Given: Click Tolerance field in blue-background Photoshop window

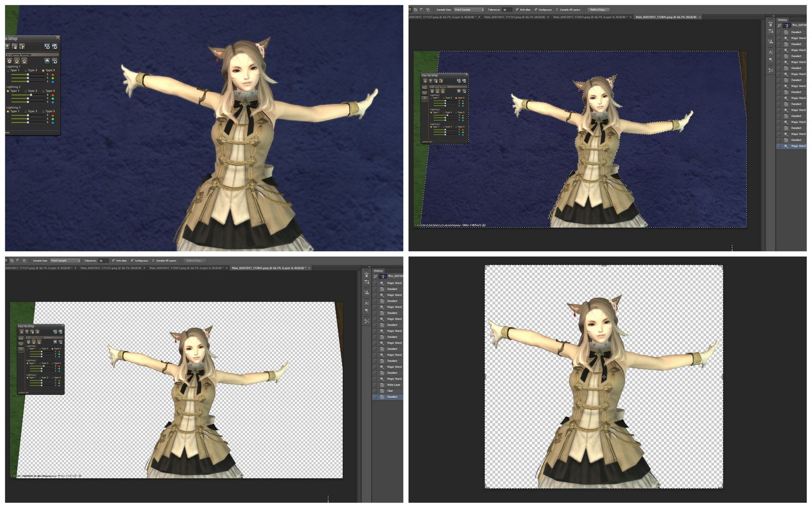Looking at the screenshot, I should 507,10.
